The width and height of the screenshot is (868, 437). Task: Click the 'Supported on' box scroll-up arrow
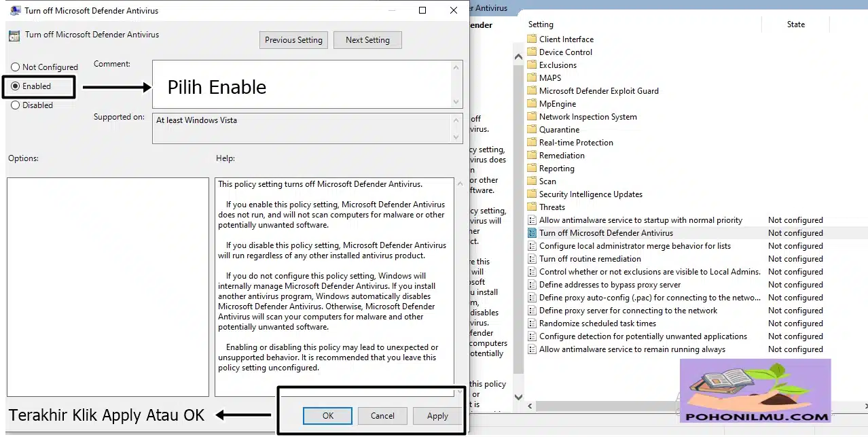456,120
